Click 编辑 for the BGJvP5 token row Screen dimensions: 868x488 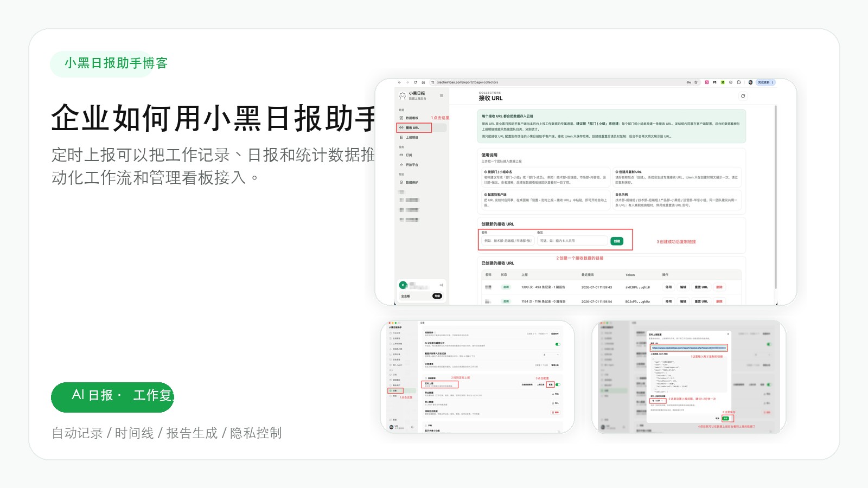[683, 301]
